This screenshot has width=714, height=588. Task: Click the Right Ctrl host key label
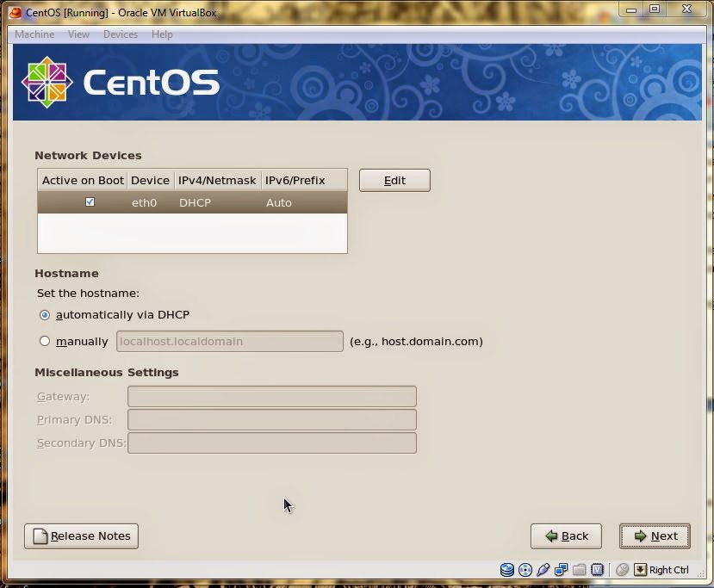pyautogui.click(x=669, y=570)
